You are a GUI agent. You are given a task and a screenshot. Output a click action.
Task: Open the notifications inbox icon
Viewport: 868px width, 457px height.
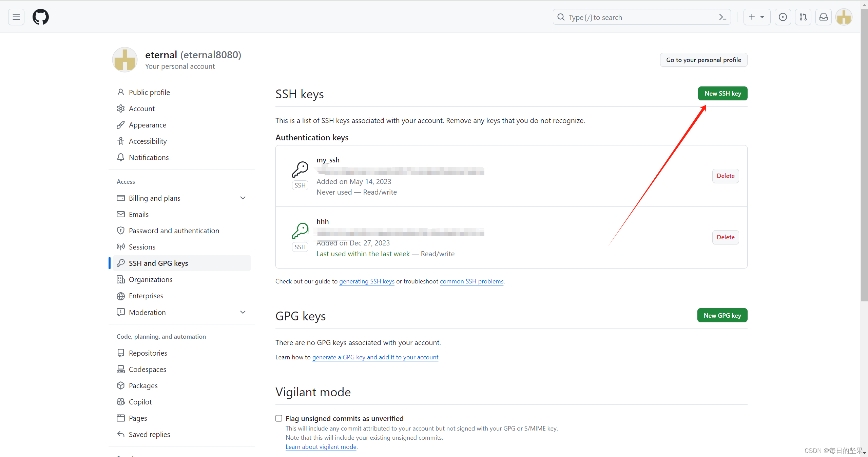823,17
